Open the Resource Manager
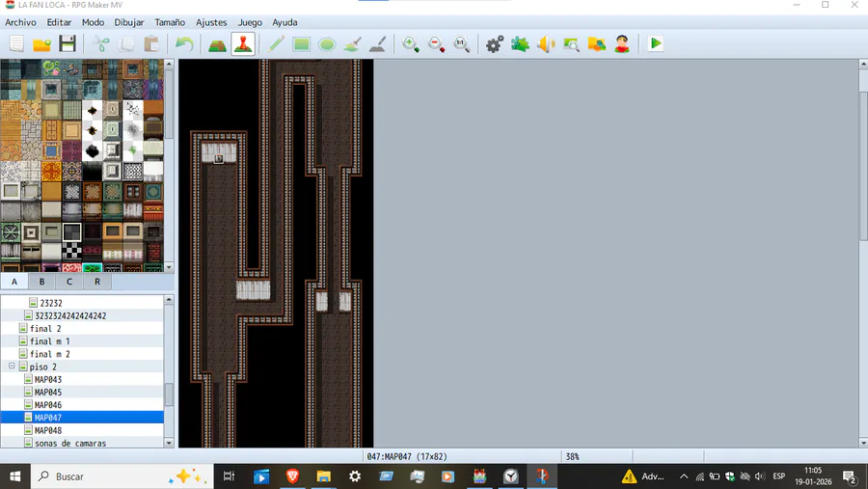Viewport: 868px width, 489px height. 596,43
